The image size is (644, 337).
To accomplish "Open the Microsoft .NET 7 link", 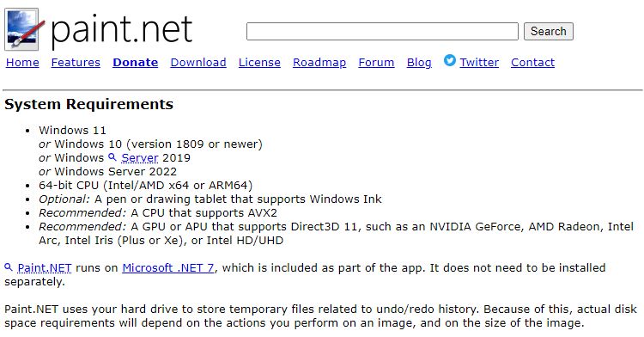I will (x=168, y=268).
